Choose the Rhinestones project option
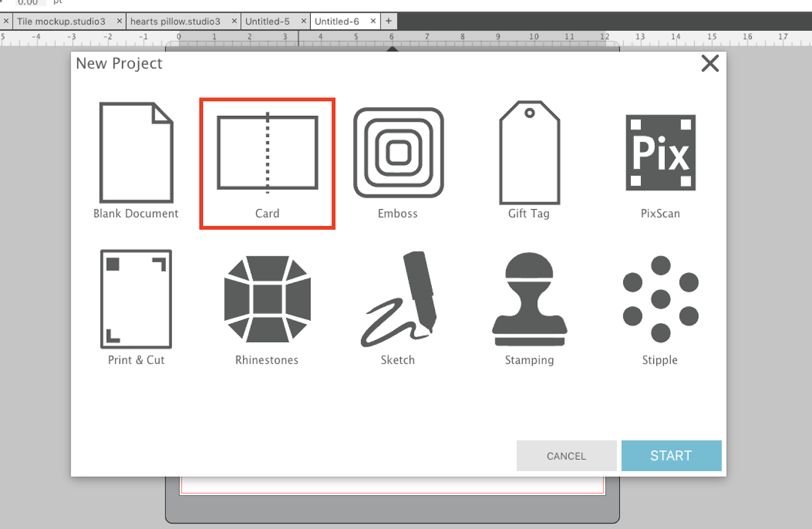Image resolution: width=812 pixels, height=529 pixels. [266, 301]
